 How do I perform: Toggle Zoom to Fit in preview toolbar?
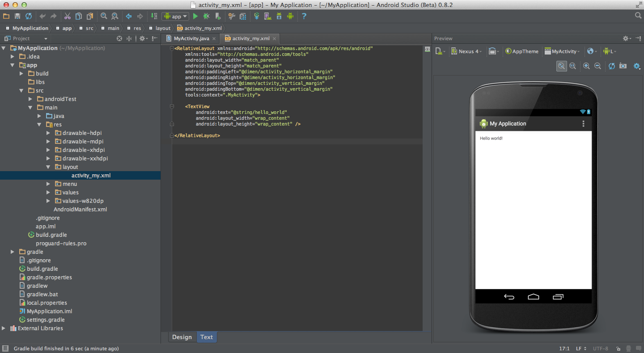point(561,66)
